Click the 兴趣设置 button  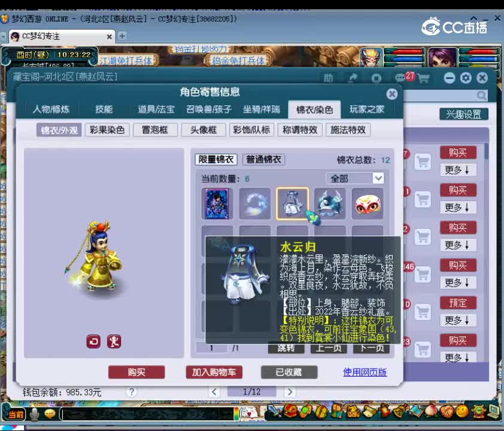(464, 114)
